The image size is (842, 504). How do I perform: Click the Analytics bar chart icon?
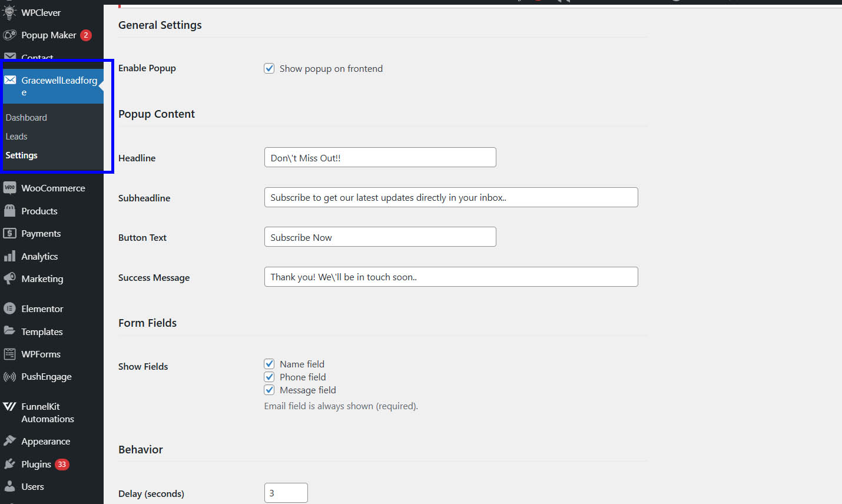[9, 256]
